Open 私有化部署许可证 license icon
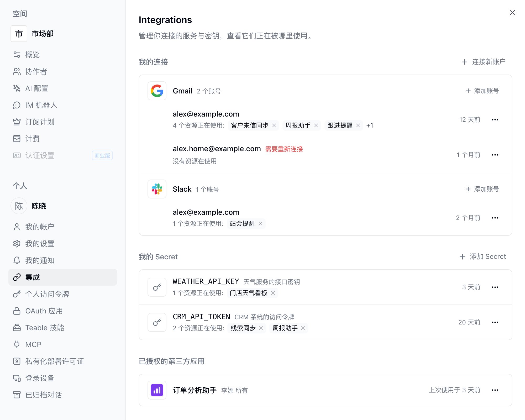This screenshot has height=420, width=525. click(17, 361)
